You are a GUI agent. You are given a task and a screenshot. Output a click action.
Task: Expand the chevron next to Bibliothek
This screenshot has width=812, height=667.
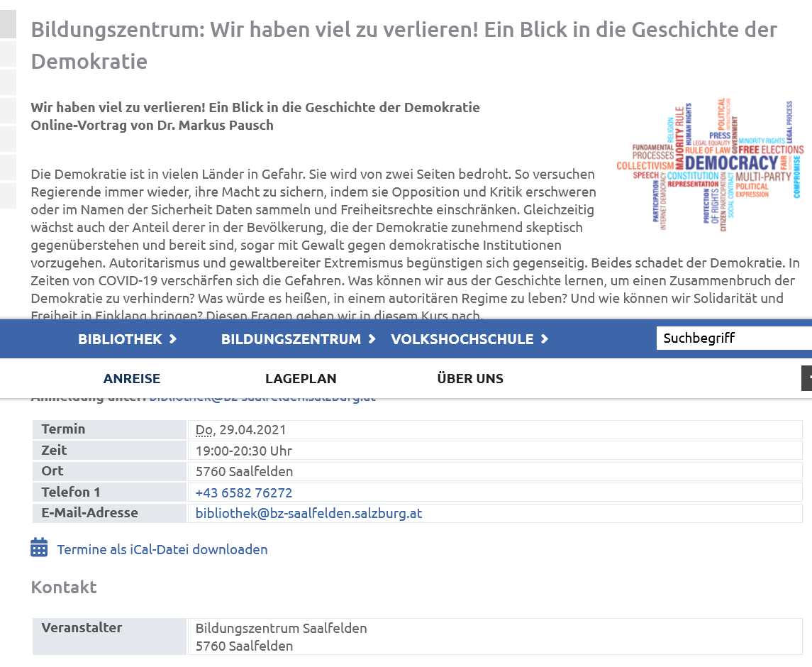tap(173, 339)
